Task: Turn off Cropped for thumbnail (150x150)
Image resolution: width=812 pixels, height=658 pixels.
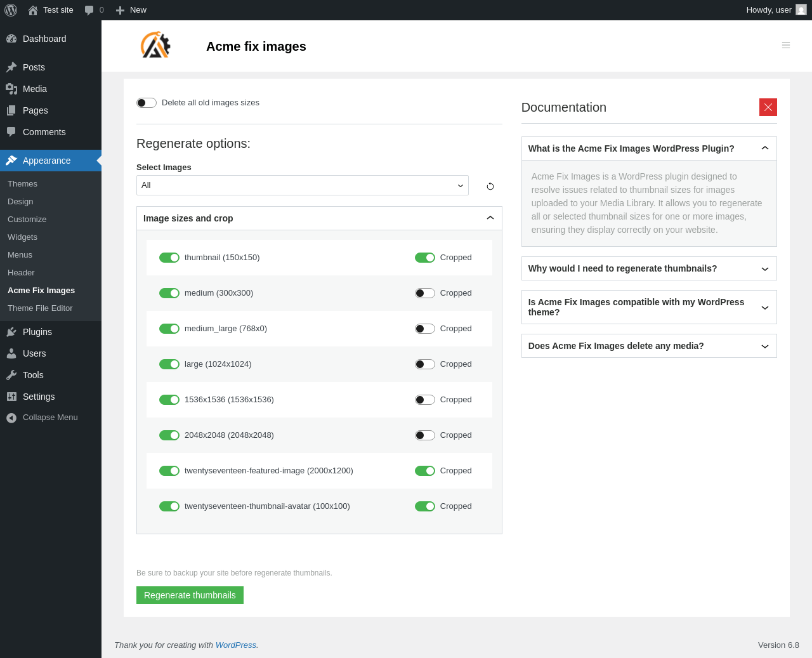Action: [x=425, y=258]
